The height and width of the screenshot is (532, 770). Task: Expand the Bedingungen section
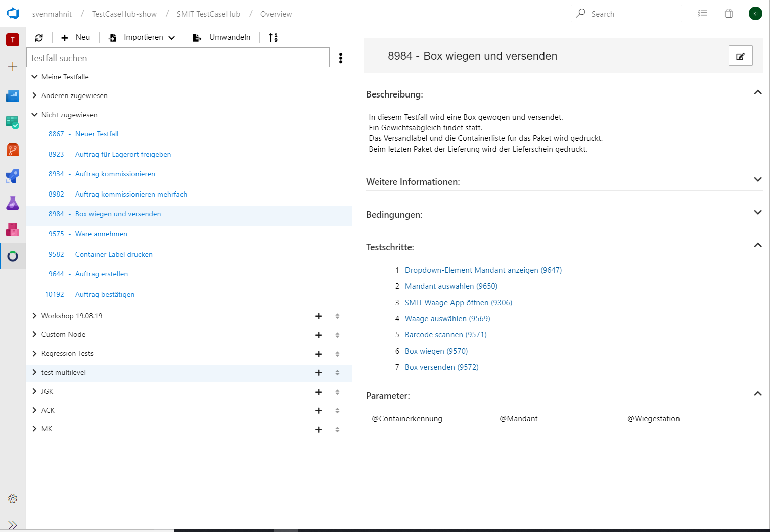pyautogui.click(x=757, y=212)
